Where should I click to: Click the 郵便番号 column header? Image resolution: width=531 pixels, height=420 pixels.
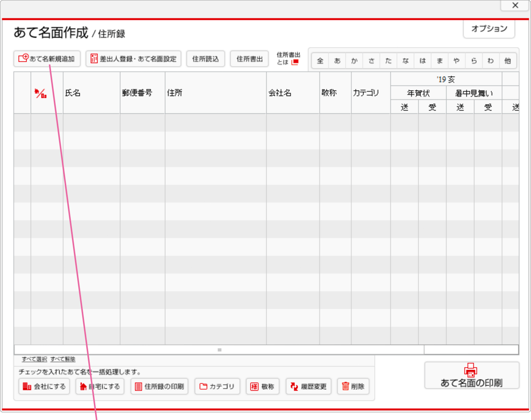click(x=143, y=93)
